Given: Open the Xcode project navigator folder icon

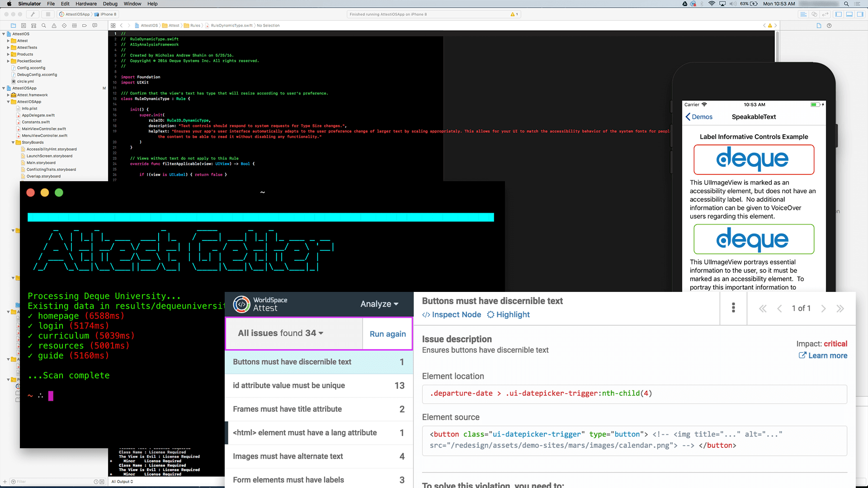Looking at the screenshot, I should point(13,26).
